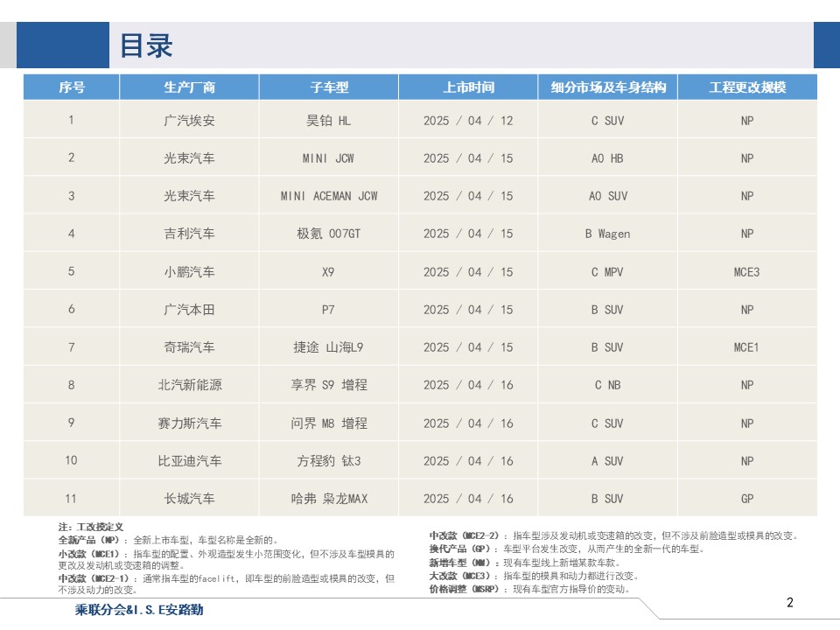Click manufacturer cell 比亚迪汽车
This screenshot has height=630, width=840.
[x=190, y=461]
